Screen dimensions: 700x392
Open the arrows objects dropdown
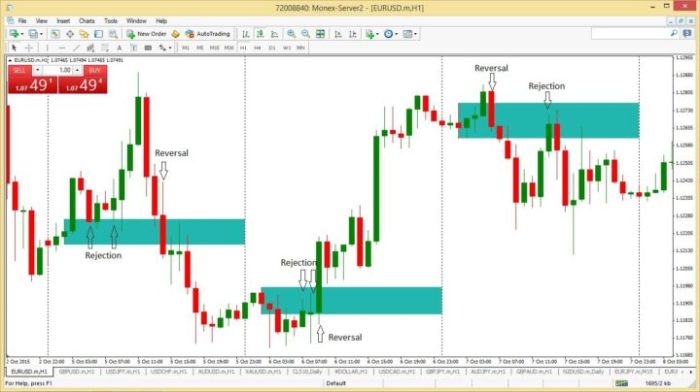165,47
